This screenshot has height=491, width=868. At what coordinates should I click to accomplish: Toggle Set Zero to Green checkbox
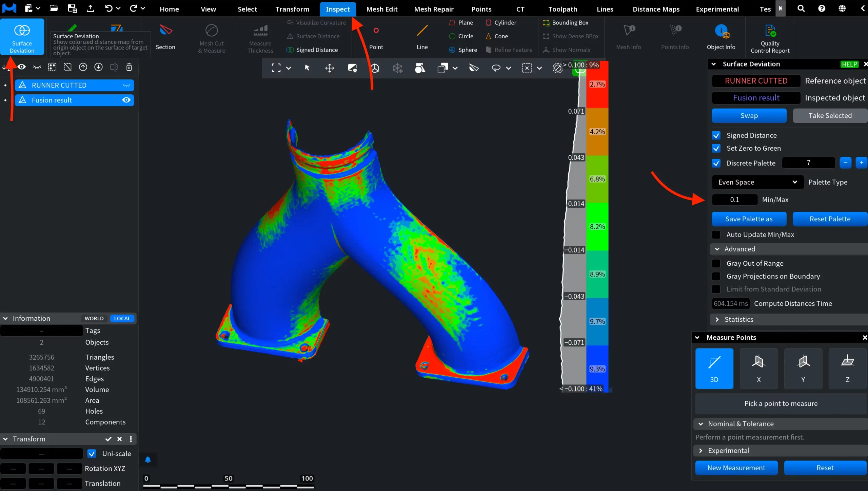point(716,149)
